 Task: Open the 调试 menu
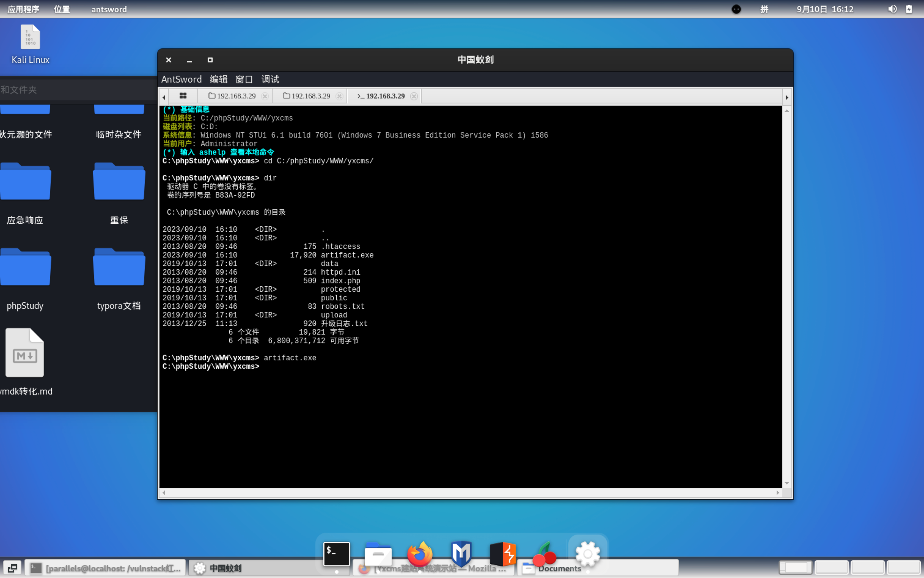pyautogui.click(x=270, y=79)
